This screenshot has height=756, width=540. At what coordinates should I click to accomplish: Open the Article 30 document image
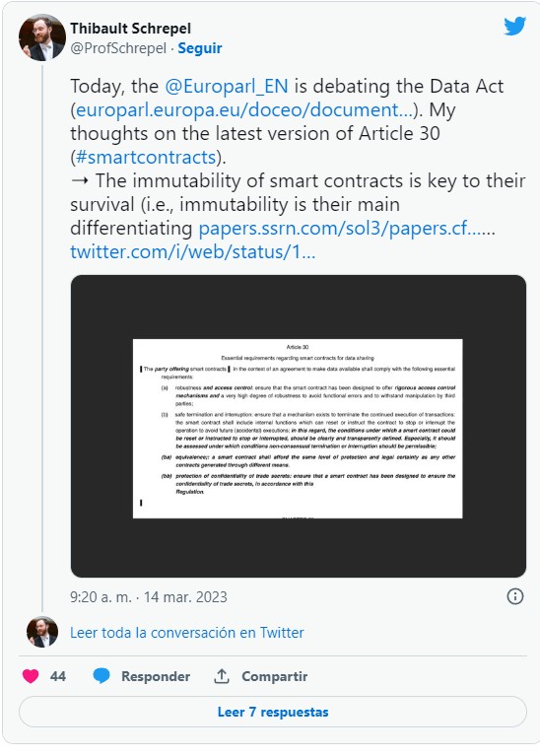299,426
